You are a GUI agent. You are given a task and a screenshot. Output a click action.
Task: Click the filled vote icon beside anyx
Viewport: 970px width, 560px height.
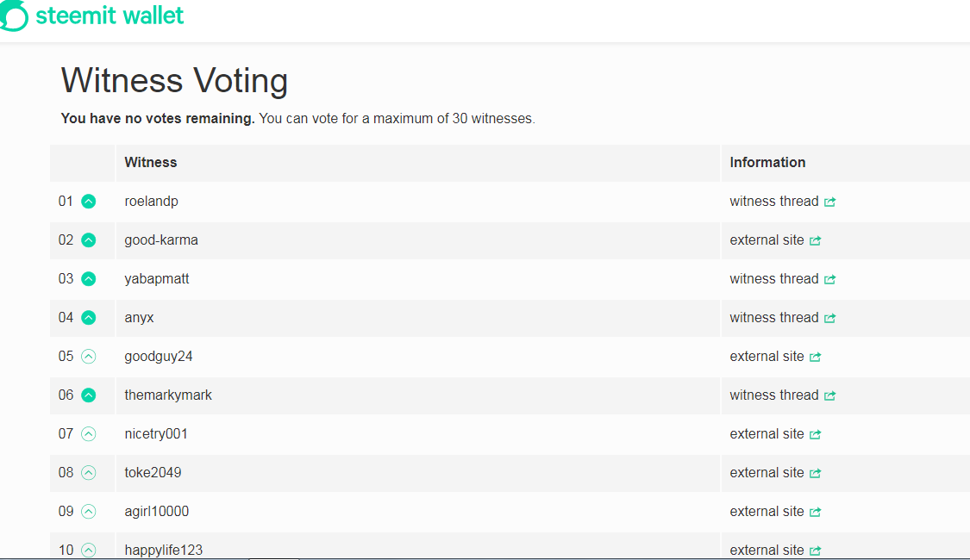point(88,318)
